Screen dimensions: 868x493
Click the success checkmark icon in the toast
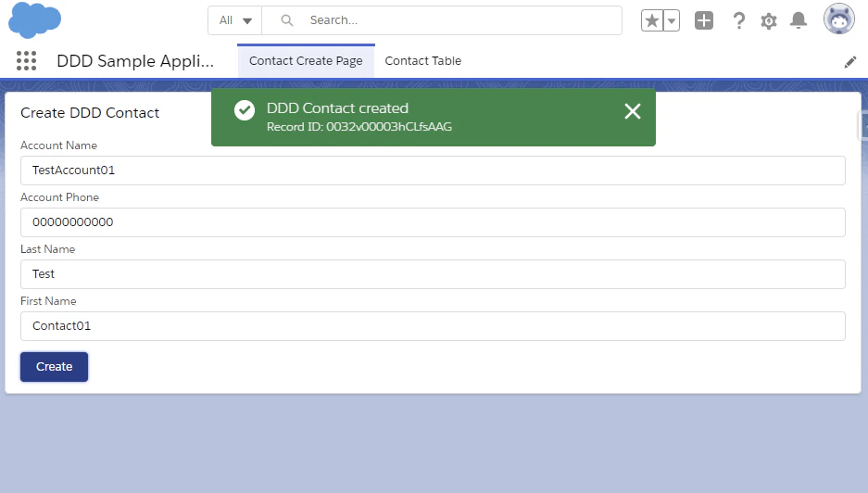tap(245, 110)
